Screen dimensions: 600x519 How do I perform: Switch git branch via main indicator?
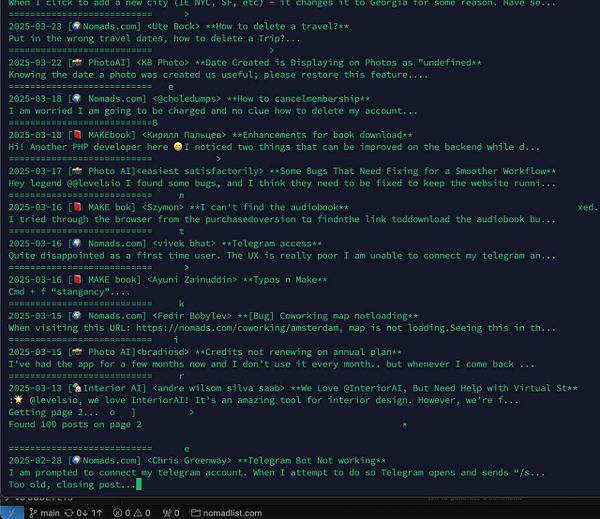tap(45, 513)
